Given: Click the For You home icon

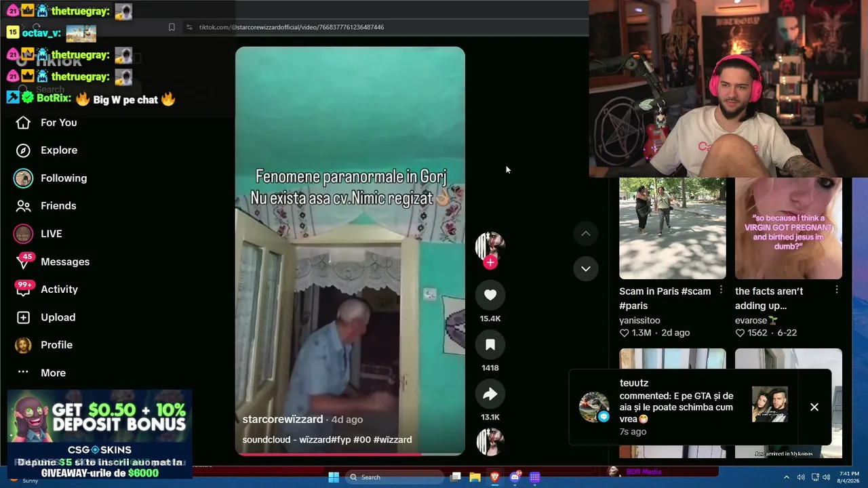Looking at the screenshot, I should point(23,123).
